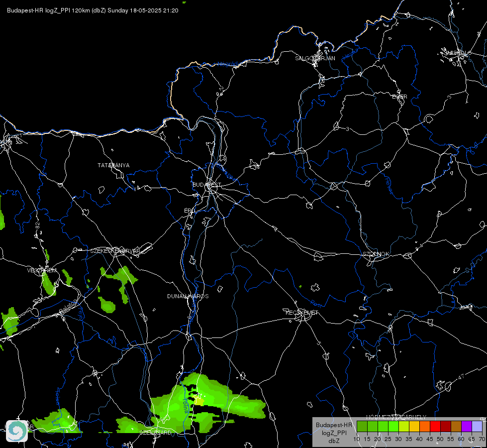Viewport: 487px width, 448px height.
Task: Pick the 30-35 dBZ yellow-green swatch
Action: (x=404, y=426)
